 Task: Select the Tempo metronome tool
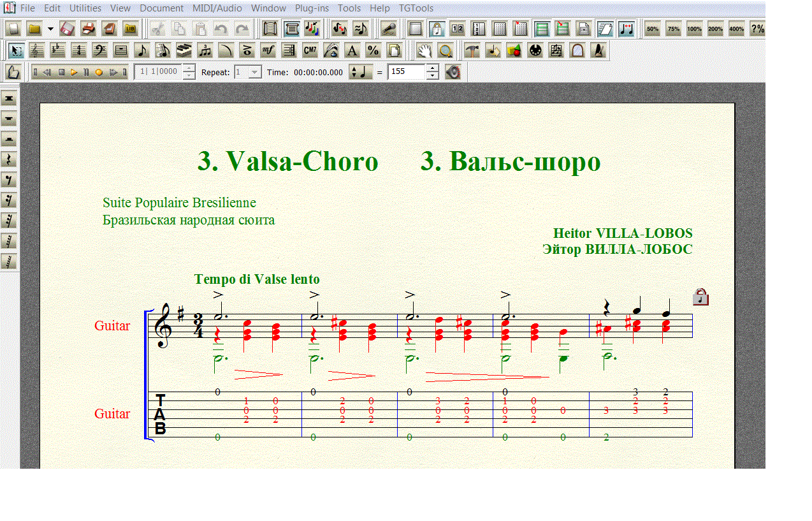tap(598, 50)
